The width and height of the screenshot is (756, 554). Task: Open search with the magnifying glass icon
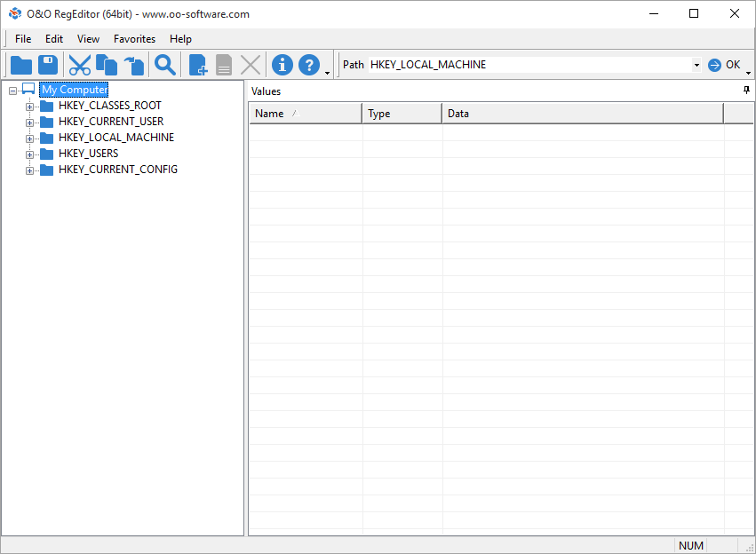pos(165,65)
